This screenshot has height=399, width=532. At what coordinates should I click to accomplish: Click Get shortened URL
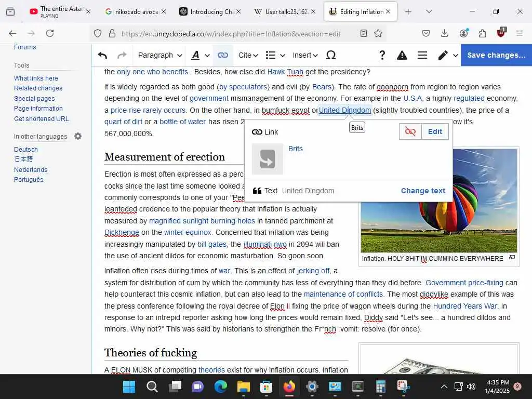[42, 119]
